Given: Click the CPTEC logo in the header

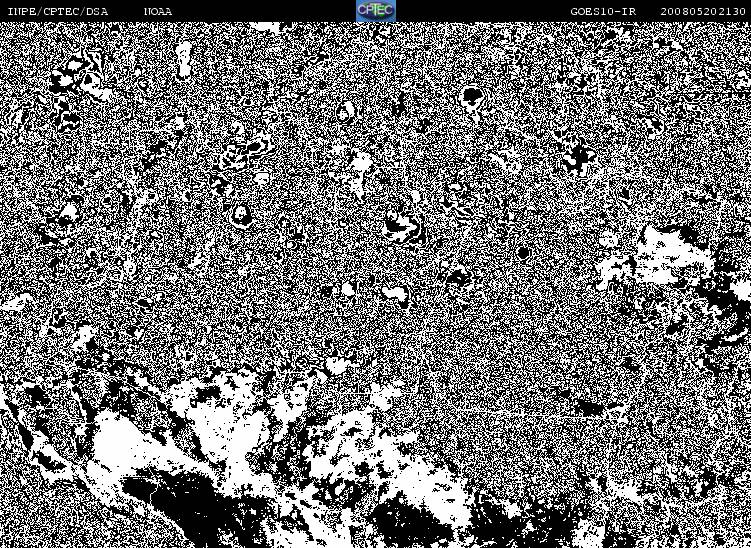Looking at the screenshot, I should (376, 11).
